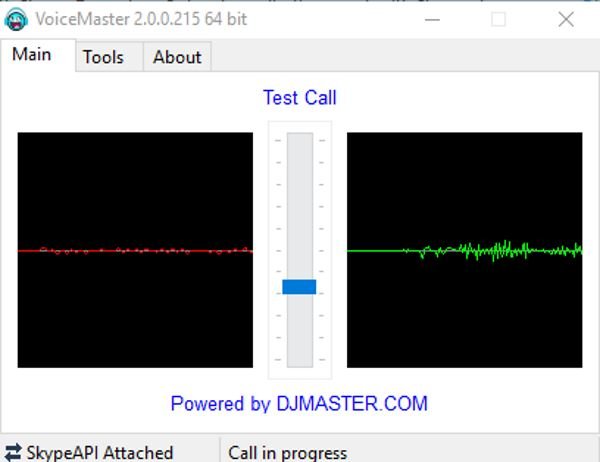
Task: Click the slider track below the blue handle
Action: pos(300,331)
